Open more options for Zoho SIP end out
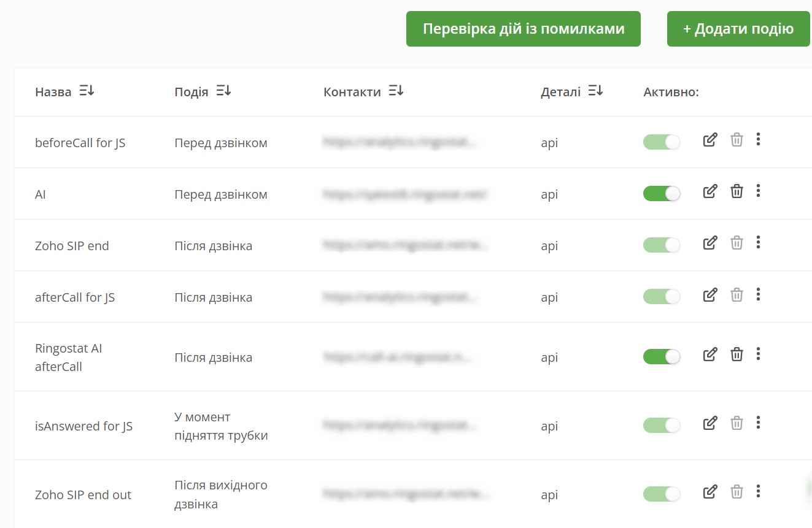812x528 pixels. (759, 491)
